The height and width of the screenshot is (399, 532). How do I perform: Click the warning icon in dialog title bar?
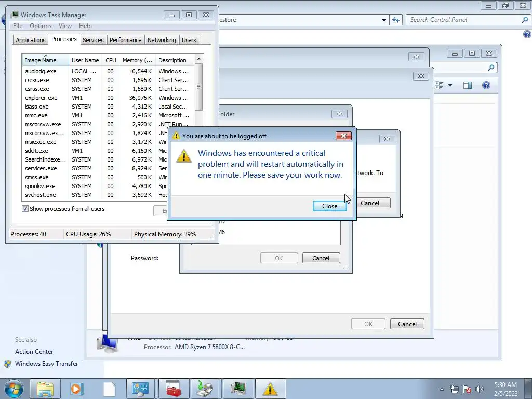coord(176,136)
